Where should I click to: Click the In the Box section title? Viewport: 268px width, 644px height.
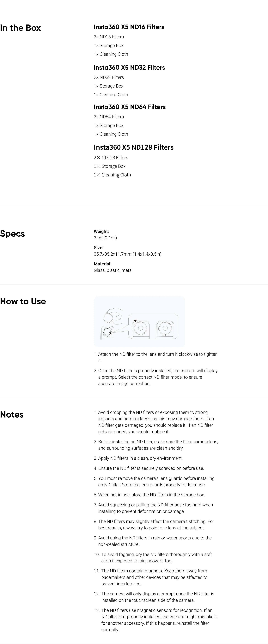click(21, 28)
